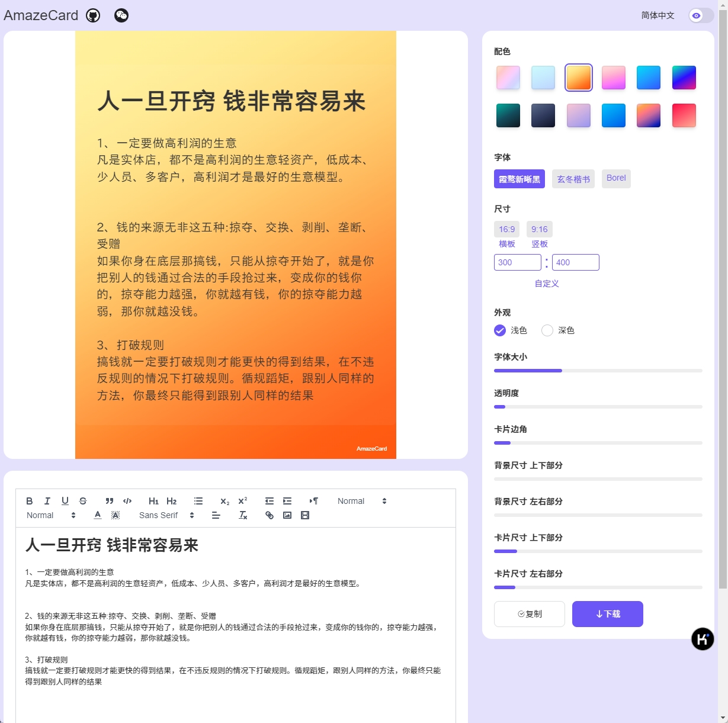
Task: Click the width field showing 300
Action: 518,262
